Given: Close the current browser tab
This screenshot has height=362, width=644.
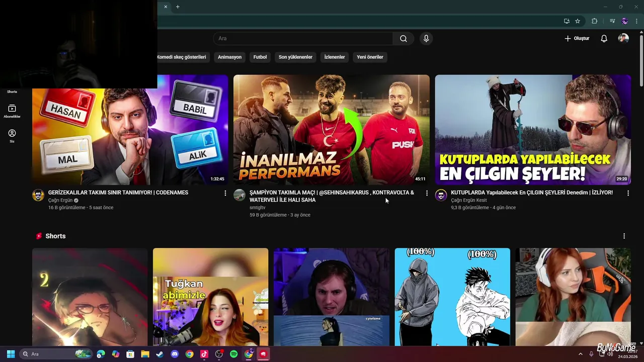Looking at the screenshot, I should [x=166, y=7].
